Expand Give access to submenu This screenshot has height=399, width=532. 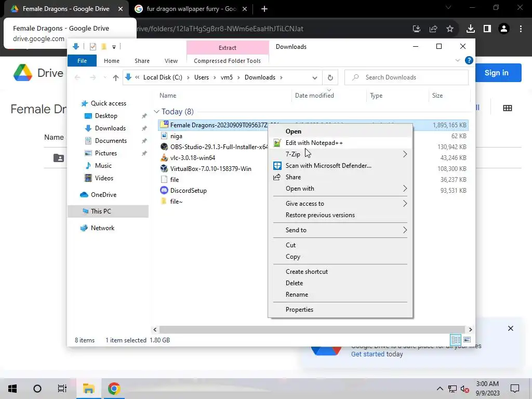point(340,204)
